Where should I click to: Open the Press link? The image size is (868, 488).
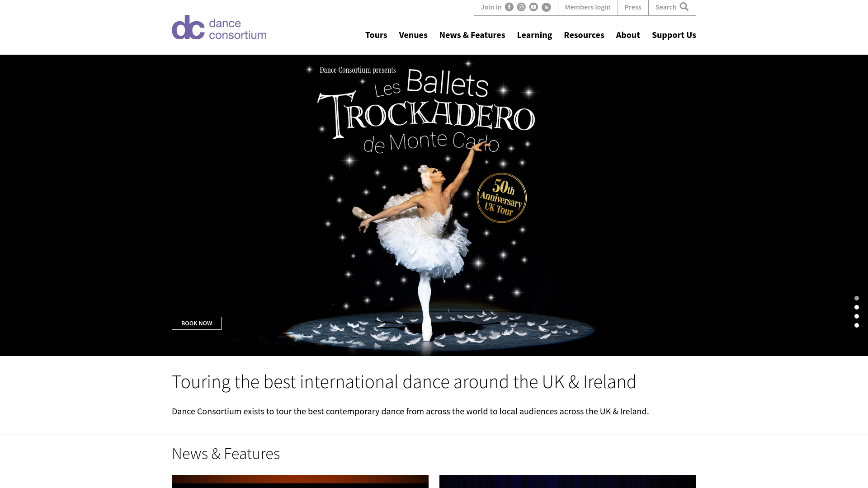pos(633,7)
